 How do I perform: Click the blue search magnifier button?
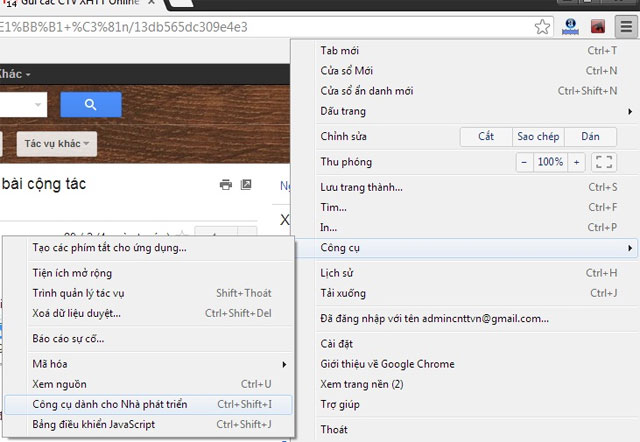tap(91, 104)
